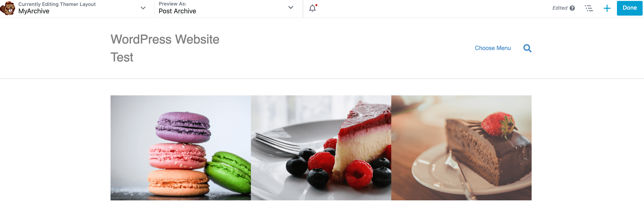The width and height of the screenshot is (644, 210).
Task: Click the Choose Menu link
Action: 492,48
